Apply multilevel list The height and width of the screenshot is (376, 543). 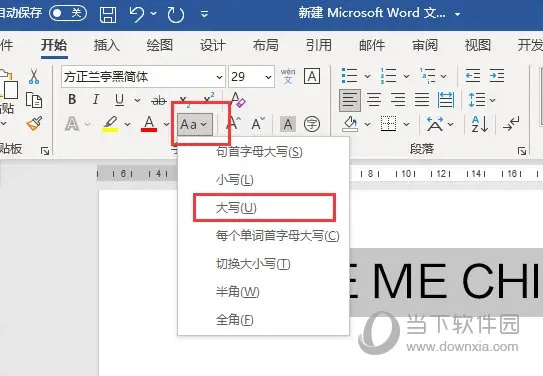(x=428, y=75)
